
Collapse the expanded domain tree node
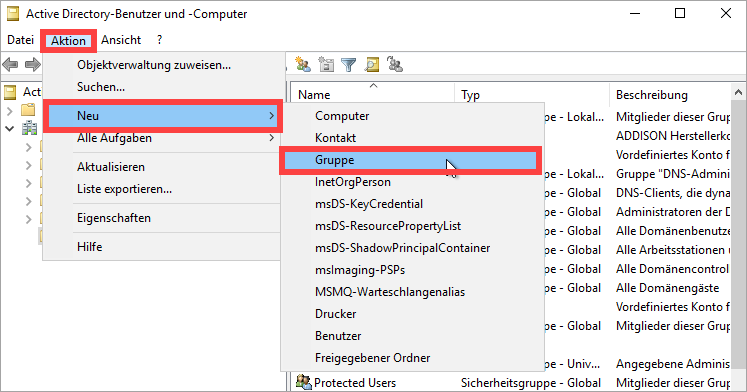point(10,129)
